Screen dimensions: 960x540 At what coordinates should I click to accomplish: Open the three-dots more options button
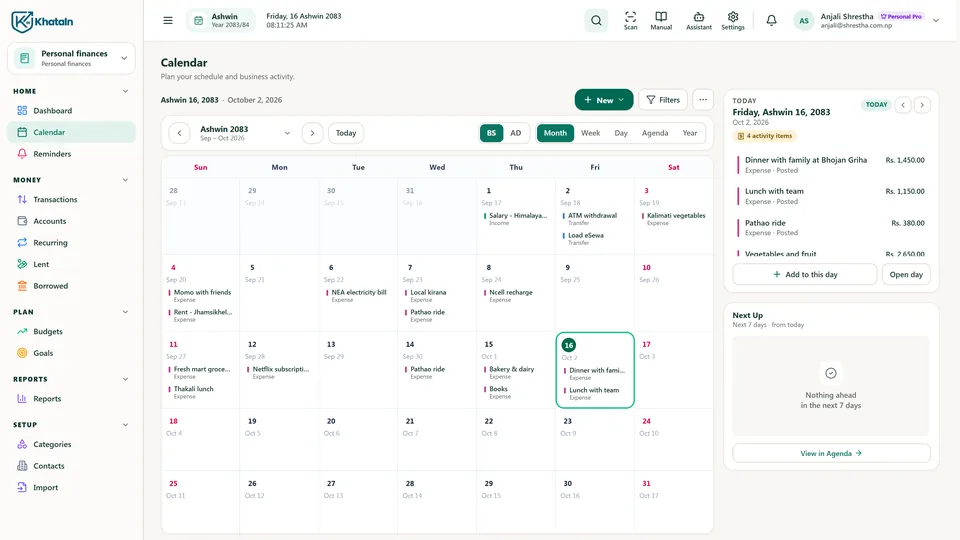click(x=703, y=100)
